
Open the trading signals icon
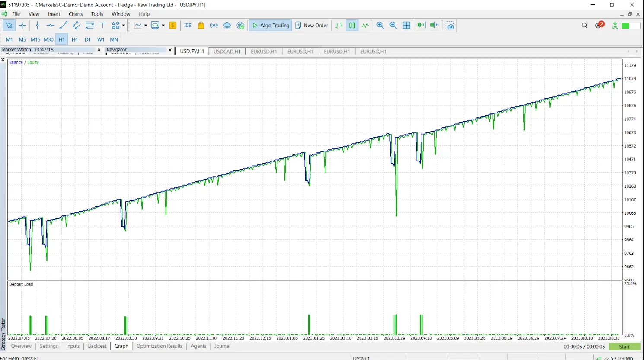coord(214,26)
